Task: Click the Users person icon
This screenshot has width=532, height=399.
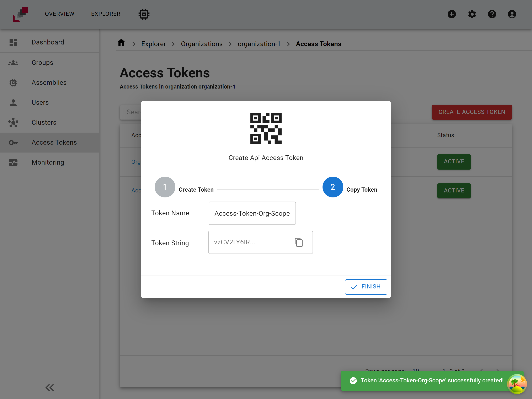Action: pos(13,102)
